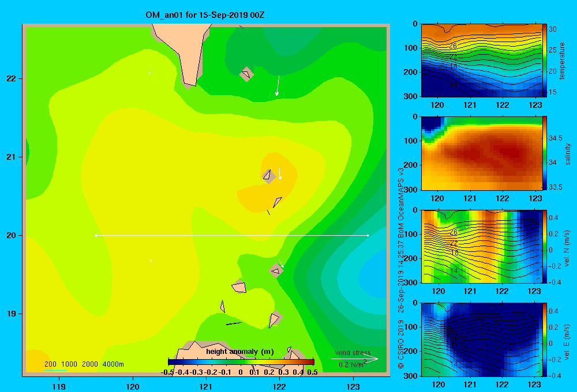Click the vel. N color scale bar
The height and width of the screenshot is (392, 577).
545,246
